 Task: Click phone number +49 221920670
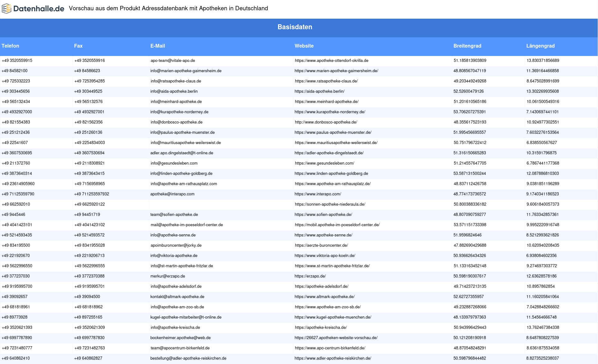coord(16,256)
